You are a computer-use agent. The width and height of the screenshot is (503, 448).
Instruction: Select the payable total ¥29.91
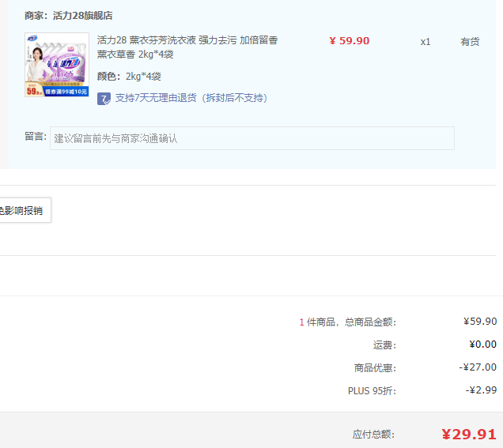tap(469, 435)
